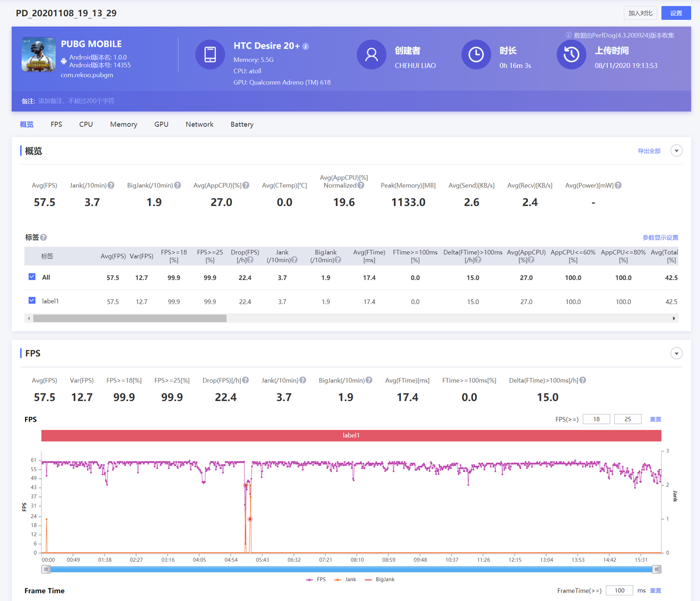The image size is (700, 601).
Task: Click the info icon beside HTC Desire 20+
Action: pyautogui.click(x=306, y=46)
